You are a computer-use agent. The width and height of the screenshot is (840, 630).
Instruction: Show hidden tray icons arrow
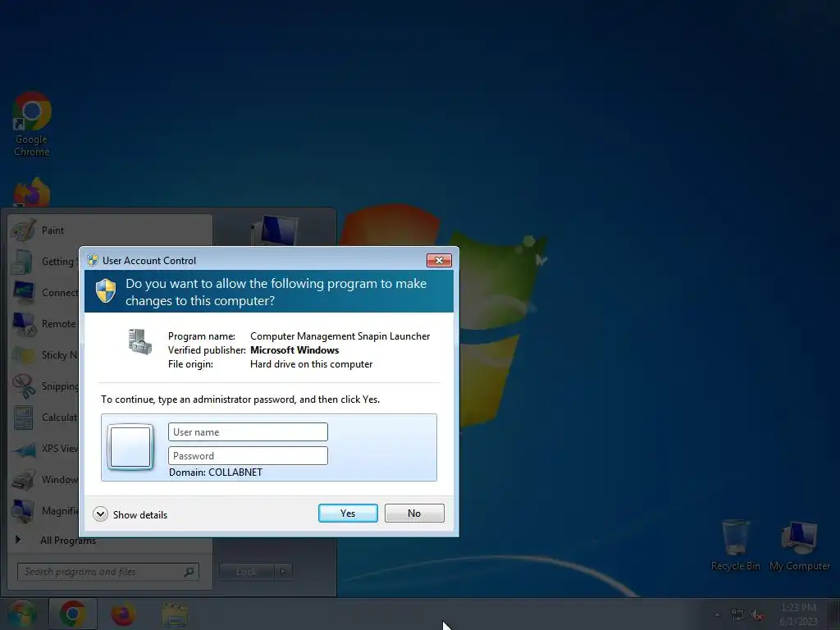coord(717,614)
